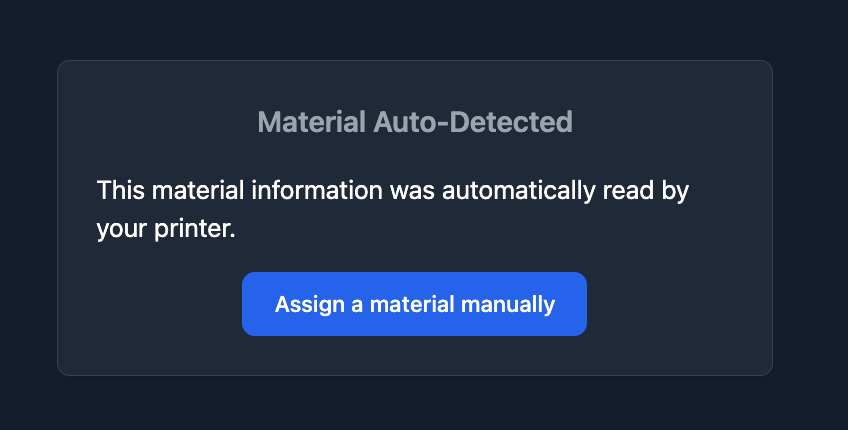Select the Material Auto-Detected heading
The image size is (848, 430).
coord(414,123)
